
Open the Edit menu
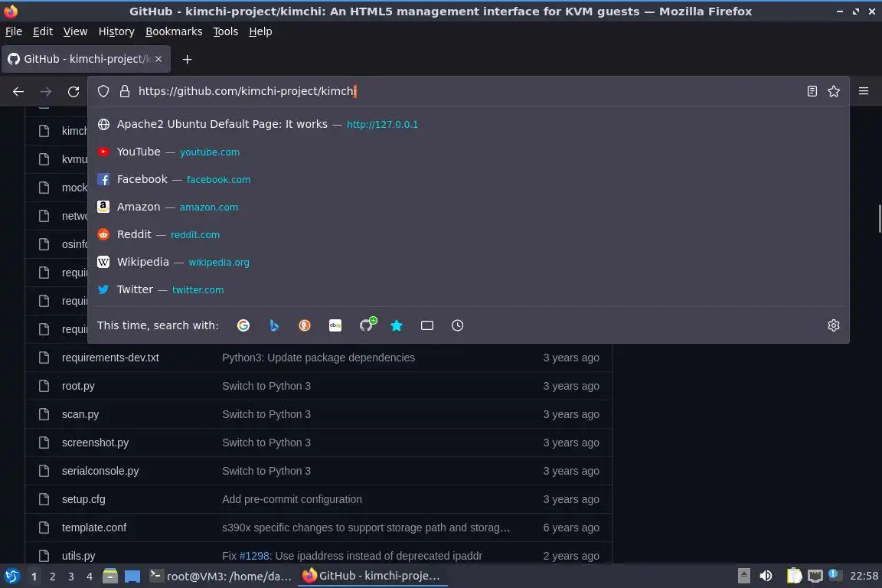tap(43, 31)
